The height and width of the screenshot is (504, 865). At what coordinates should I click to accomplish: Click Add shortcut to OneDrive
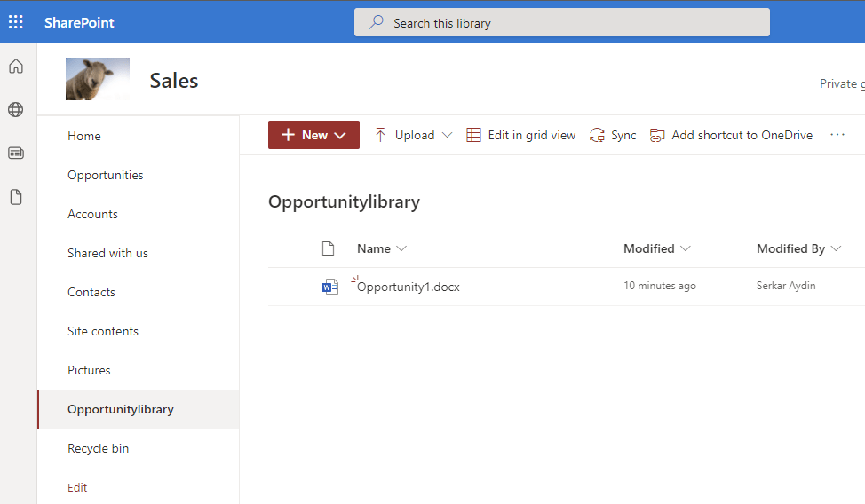click(x=742, y=135)
